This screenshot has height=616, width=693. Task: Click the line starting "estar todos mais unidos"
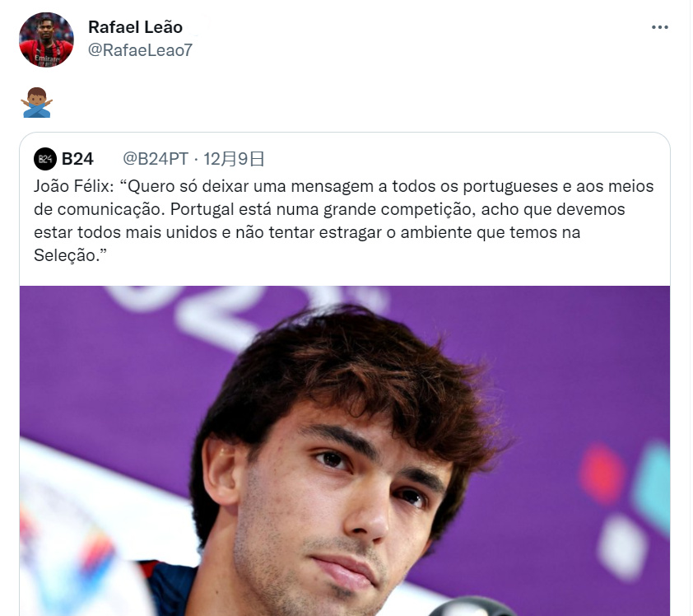point(307,232)
